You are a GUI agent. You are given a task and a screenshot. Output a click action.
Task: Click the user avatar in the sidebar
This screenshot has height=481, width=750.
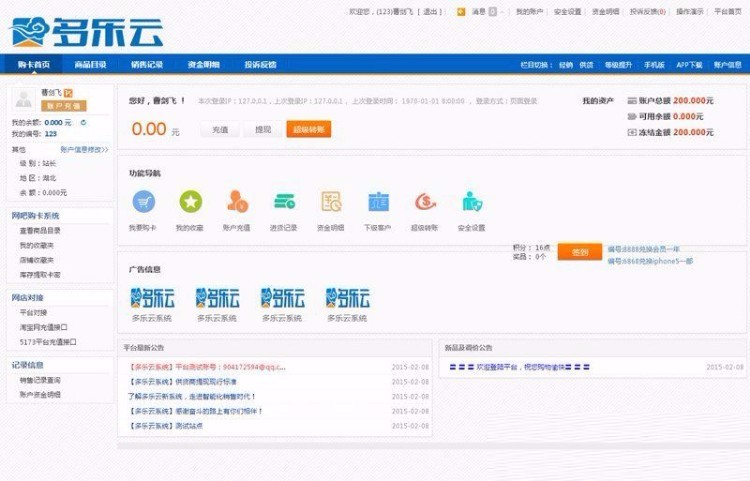(23, 99)
